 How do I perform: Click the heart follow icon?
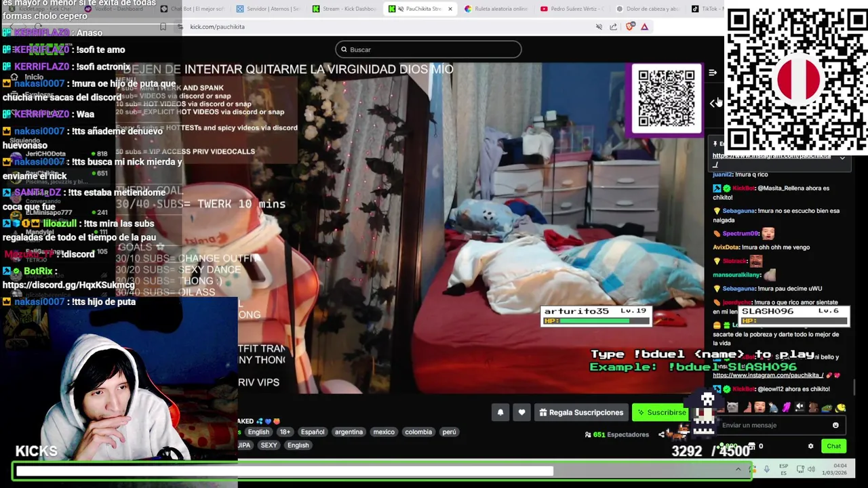click(521, 412)
